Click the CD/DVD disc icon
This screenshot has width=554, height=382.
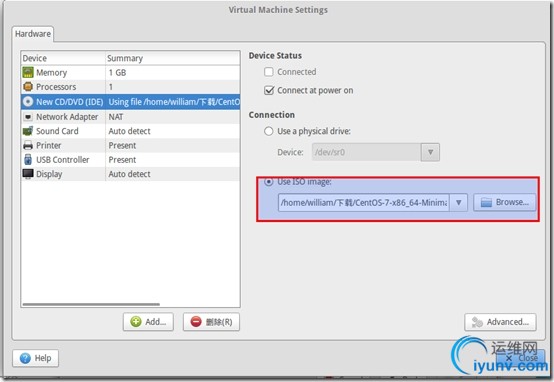28,102
